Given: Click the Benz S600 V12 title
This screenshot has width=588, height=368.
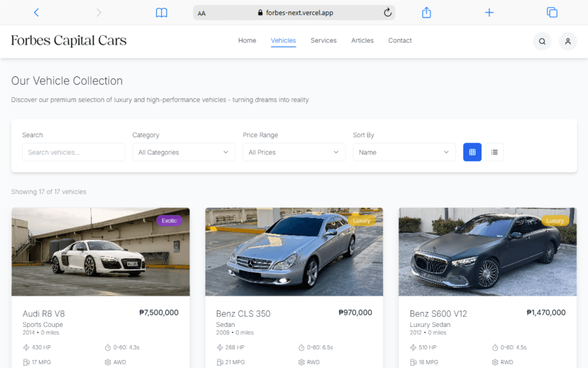Looking at the screenshot, I should (x=438, y=313).
